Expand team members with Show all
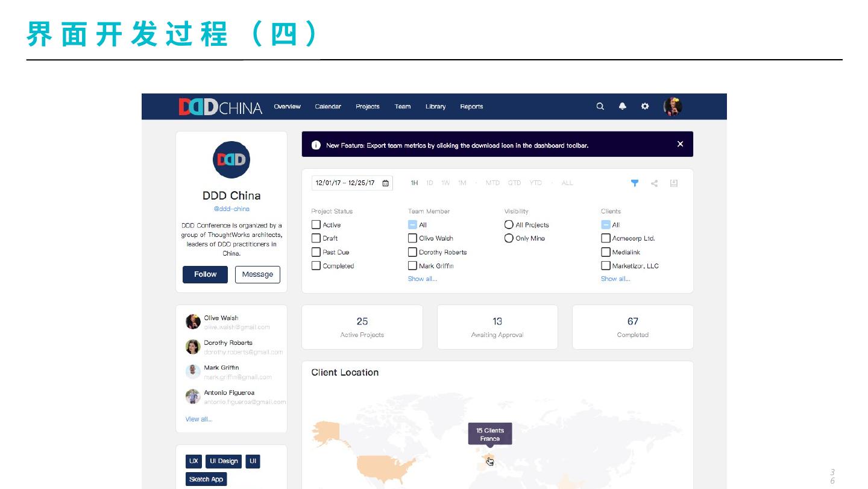This screenshot has height=489, width=868. tap(422, 279)
